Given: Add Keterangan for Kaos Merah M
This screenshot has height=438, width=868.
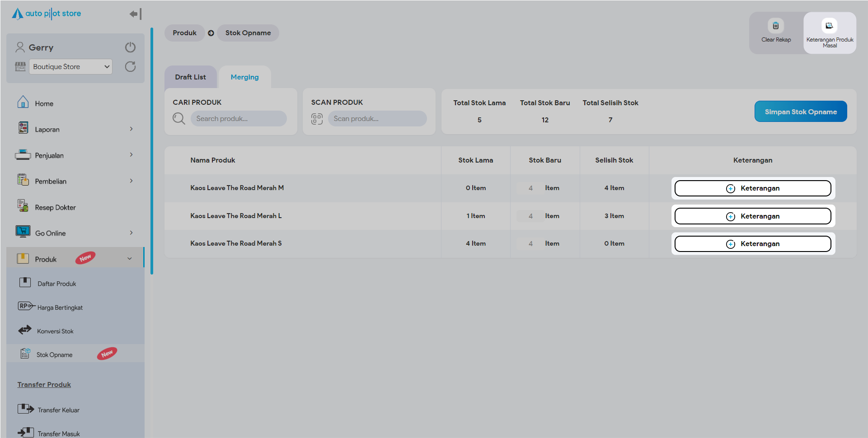Looking at the screenshot, I should coord(752,188).
